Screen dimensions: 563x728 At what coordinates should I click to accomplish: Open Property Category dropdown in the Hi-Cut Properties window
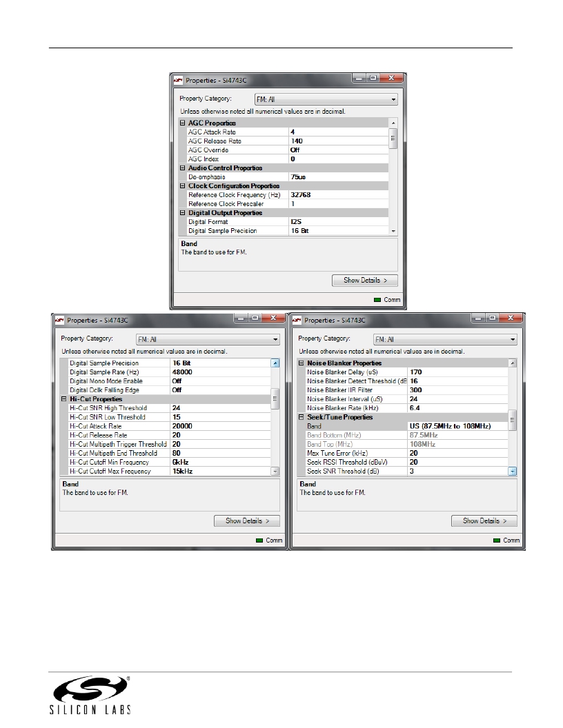pyautogui.click(x=208, y=339)
